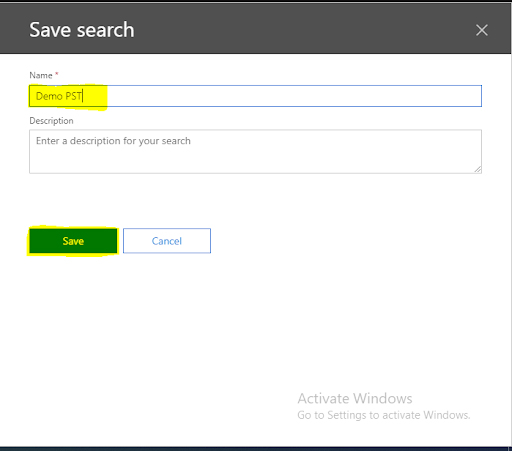Click the Save button
The image size is (512, 451).
(73, 241)
